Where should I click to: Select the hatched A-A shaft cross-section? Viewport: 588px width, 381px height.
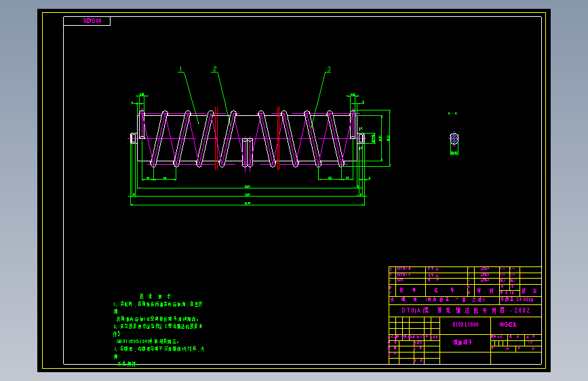point(454,139)
